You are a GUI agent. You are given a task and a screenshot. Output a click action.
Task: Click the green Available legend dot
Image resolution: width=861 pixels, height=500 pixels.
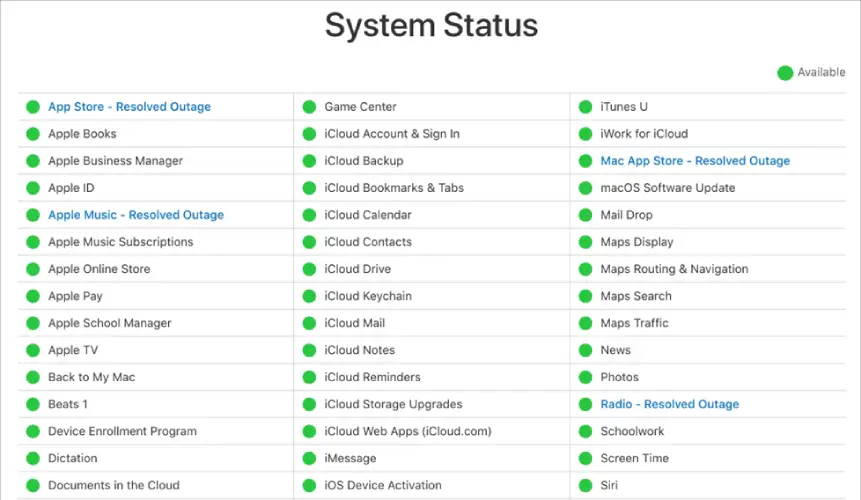(x=785, y=72)
